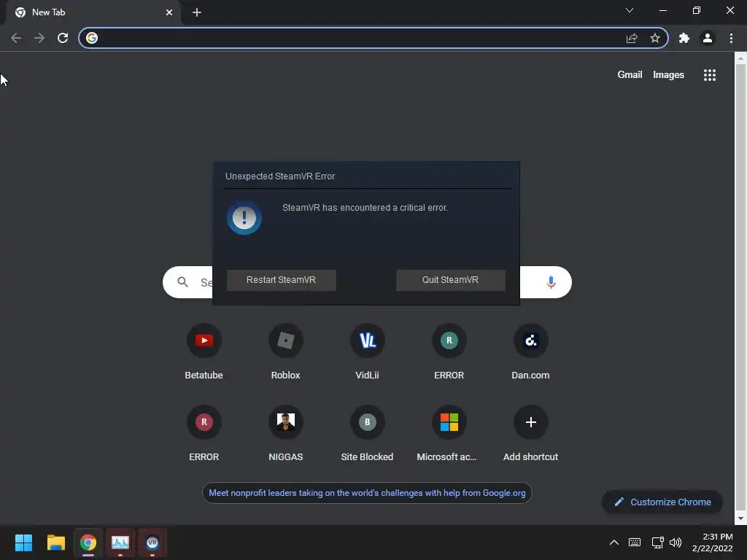The width and height of the screenshot is (747, 560).
Task: Open Gmail link
Action: click(630, 75)
